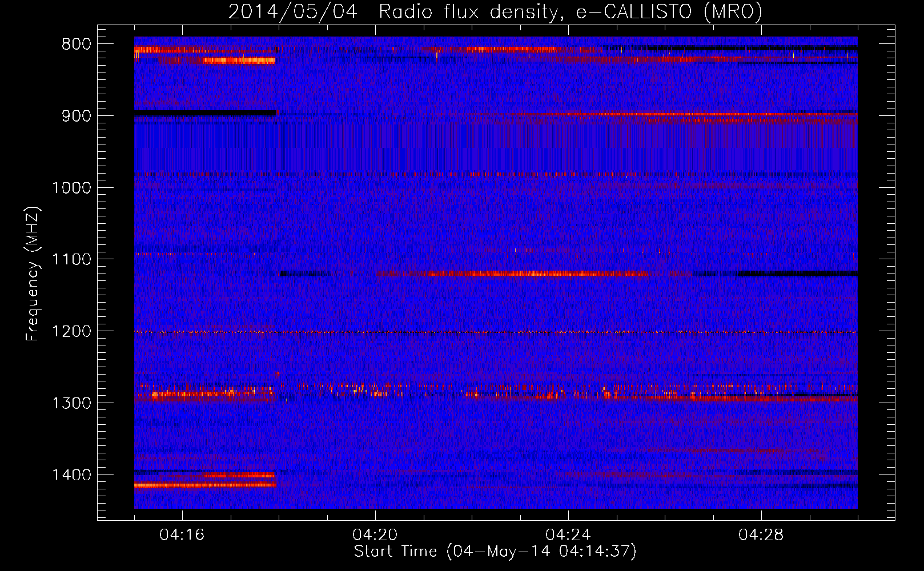Click the 04:20 time tick label
This screenshot has height=571, width=924.
pos(375,535)
